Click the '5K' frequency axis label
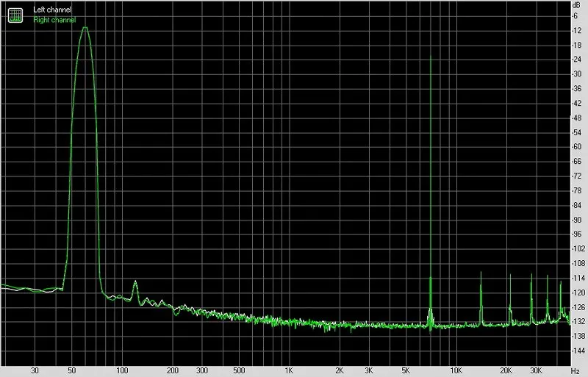The image size is (588, 377). [406, 370]
